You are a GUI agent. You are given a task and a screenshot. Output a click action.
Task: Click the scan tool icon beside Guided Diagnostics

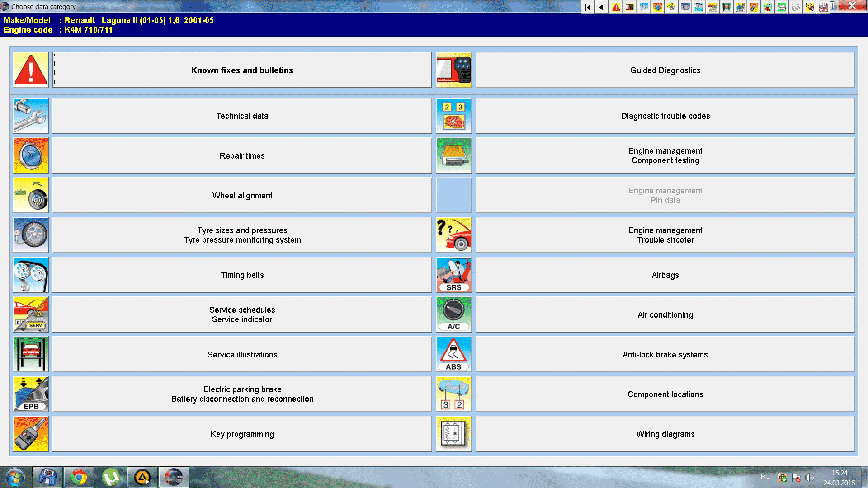click(x=454, y=70)
